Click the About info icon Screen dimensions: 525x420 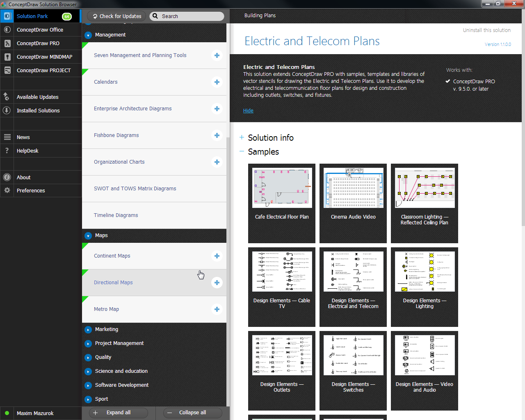(7, 178)
